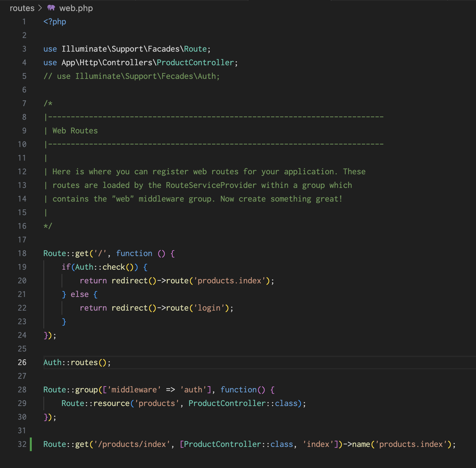Click line number 26 in gutter
This screenshot has height=468, width=476.
pos(22,363)
